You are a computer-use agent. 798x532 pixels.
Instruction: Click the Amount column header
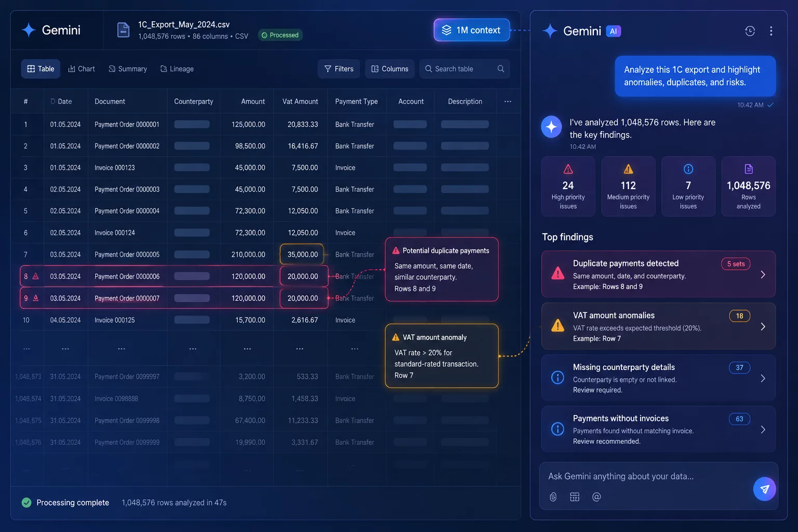(253, 101)
